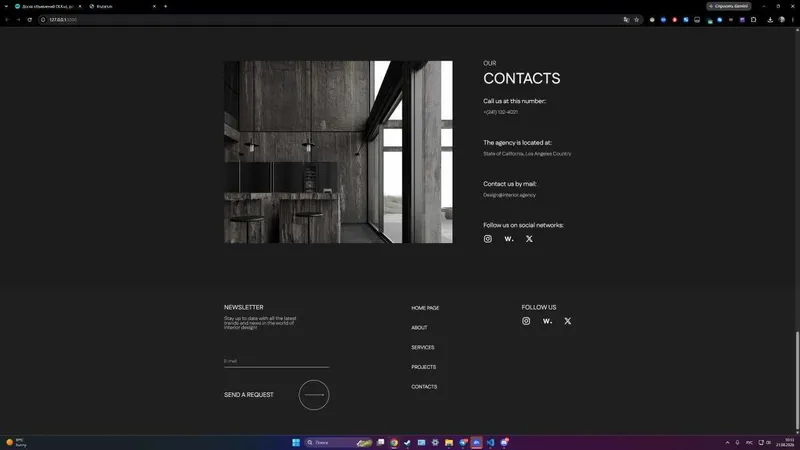Open Settings gear from the taskbar
This screenshot has height=450, width=800.
[435, 442]
